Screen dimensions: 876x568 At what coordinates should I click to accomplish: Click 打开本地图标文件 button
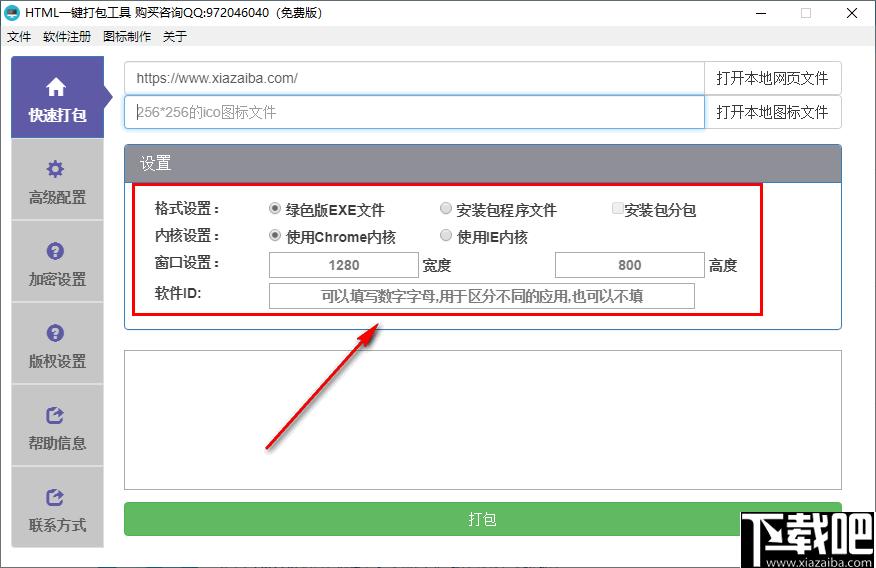(773, 112)
